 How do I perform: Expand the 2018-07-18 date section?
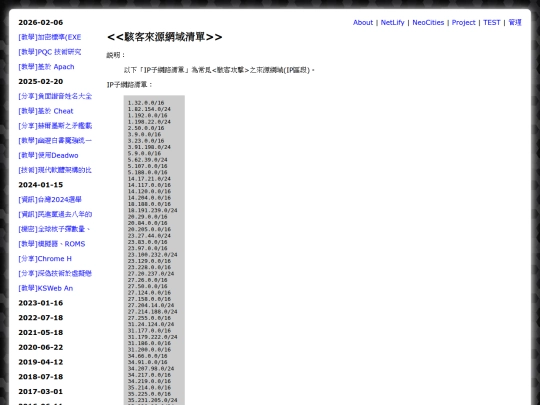click(x=41, y=377)
